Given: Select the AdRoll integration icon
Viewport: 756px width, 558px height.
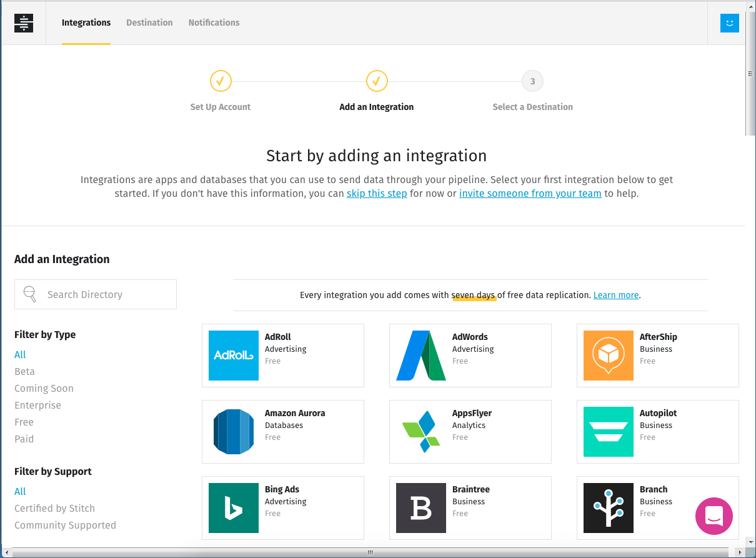Looking at the screenshot, I should pos(233,355).
